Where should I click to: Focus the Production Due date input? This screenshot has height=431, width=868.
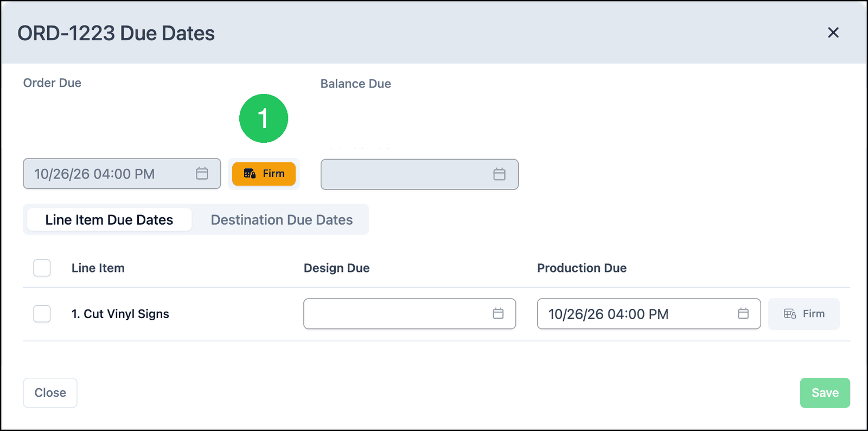[x=649, y=314]
